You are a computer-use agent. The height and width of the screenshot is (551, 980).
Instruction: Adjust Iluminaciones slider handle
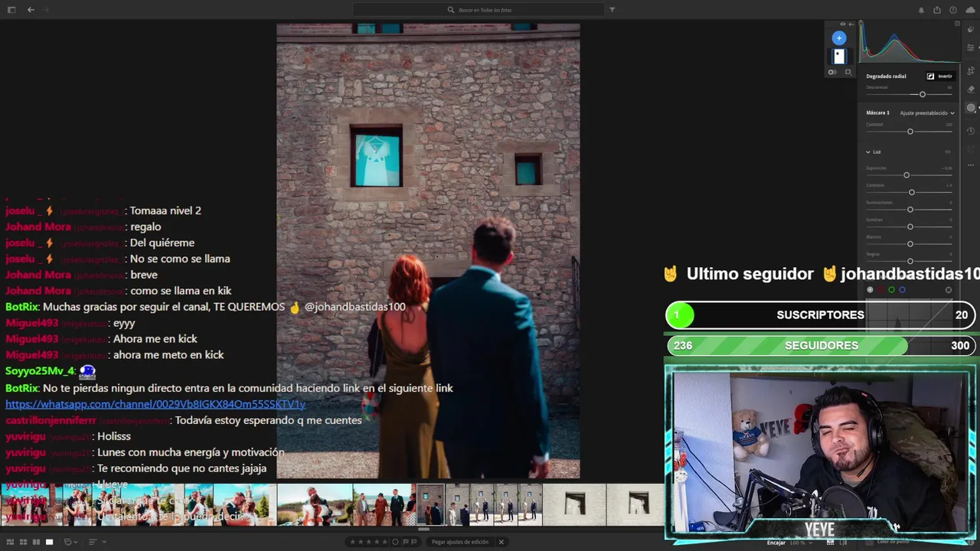pyautogui.click(x=910, y=210)
